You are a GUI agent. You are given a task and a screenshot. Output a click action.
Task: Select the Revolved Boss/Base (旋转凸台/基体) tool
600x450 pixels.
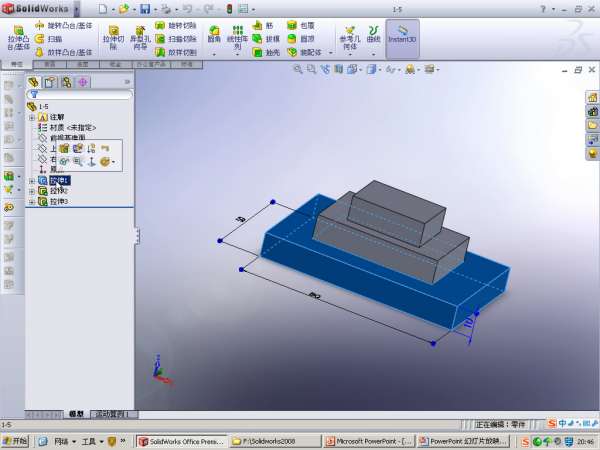(x=64, y=26)
